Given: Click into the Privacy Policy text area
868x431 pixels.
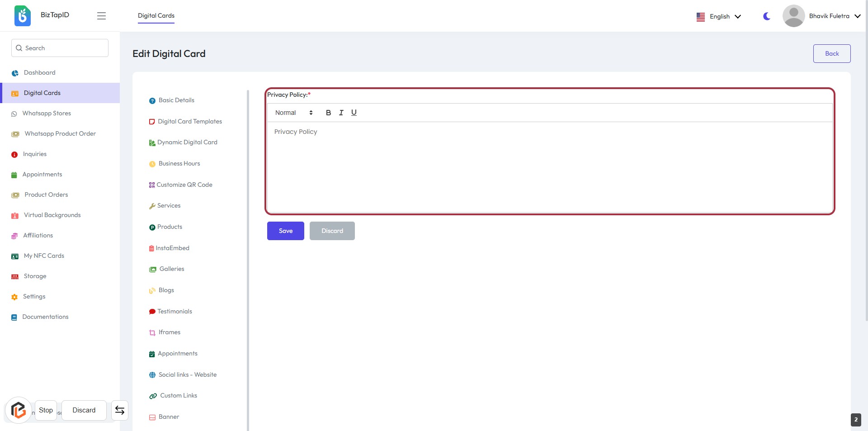Looking at the screenshot, I should [549, 166].
